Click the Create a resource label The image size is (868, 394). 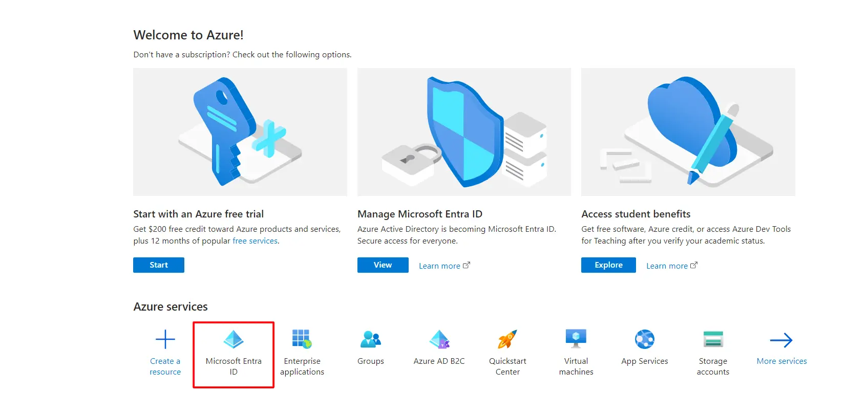coord(165,366)
